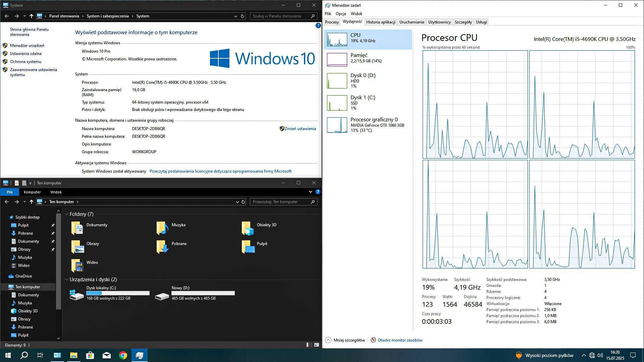
Task: Collapse Urządzenia i dyski (2) group
Action: (x=66, y=280)
